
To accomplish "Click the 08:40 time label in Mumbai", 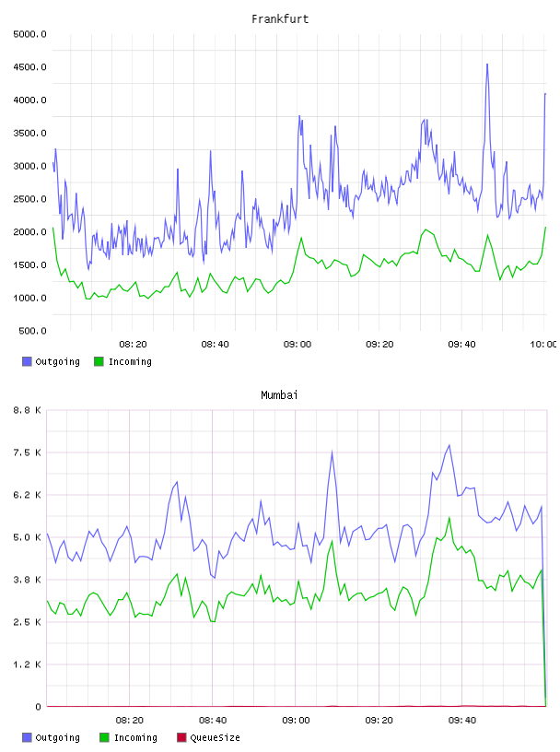I will [213, 721].
